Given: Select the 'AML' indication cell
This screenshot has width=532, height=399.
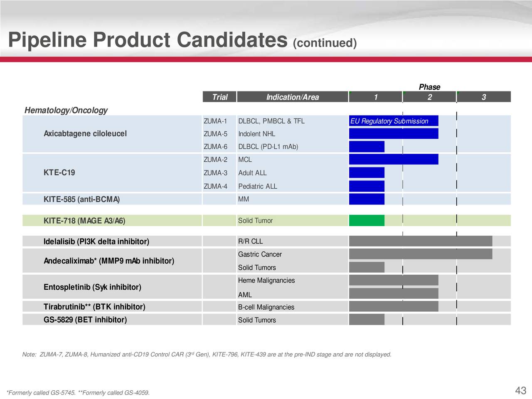Looking at the screenshot, I should click(x=245, y=295).
